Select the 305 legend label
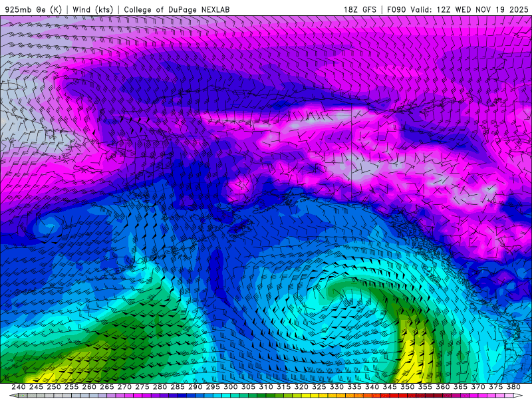Viewport: 532px width, 399px height. pos(248,387)
